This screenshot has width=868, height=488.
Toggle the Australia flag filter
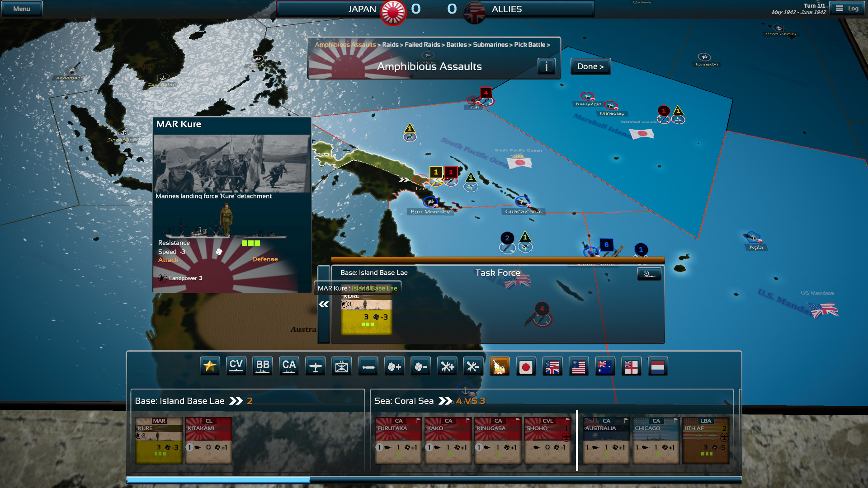(x=605, y=366)
